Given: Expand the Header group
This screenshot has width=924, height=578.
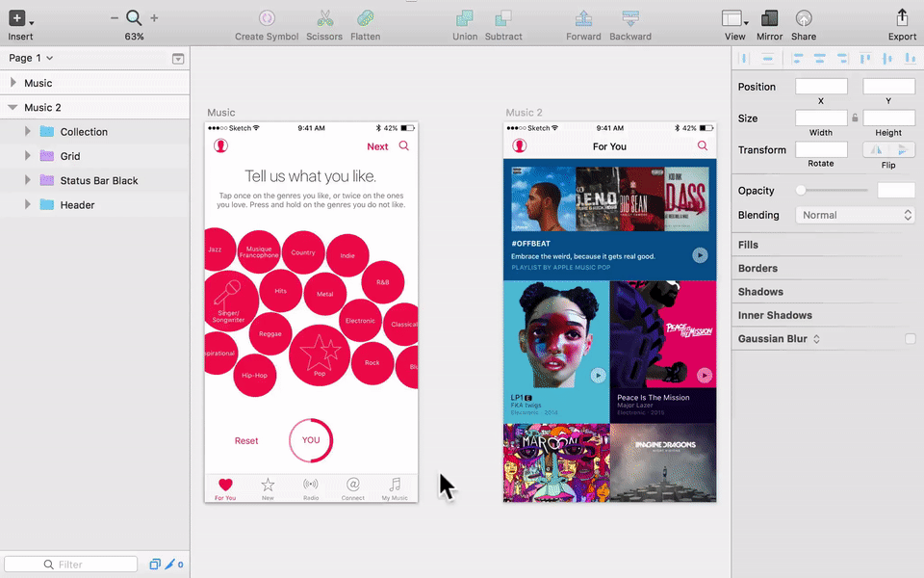Looking at the screenshot, I should [27, 204].
